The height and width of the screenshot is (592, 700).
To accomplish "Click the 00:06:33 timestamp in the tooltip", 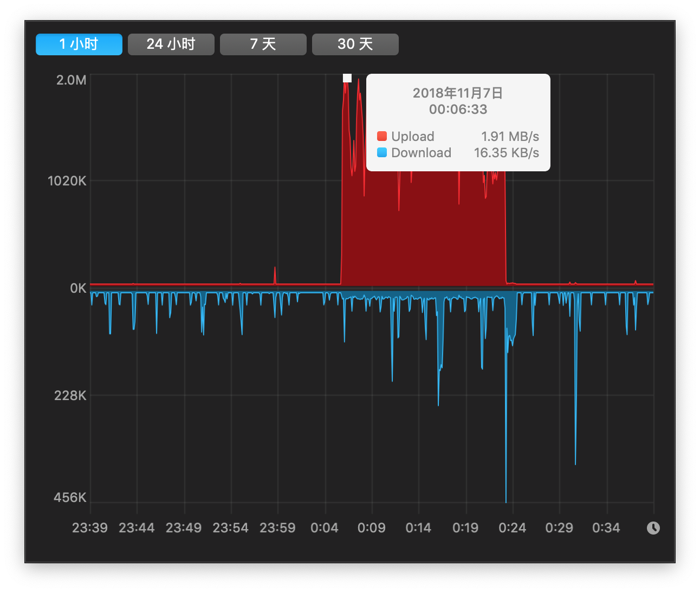I will (x=458, y=110).
